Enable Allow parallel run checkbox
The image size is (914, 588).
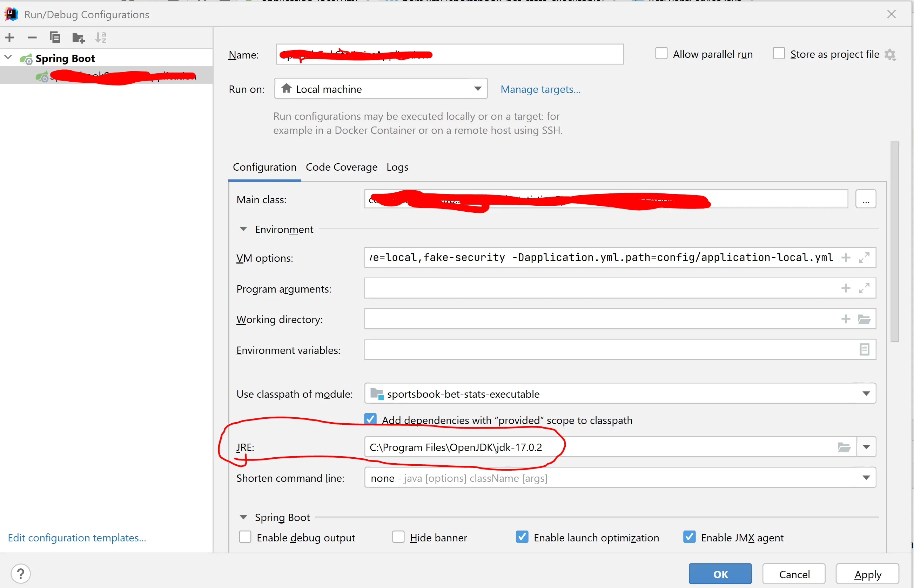661,54
